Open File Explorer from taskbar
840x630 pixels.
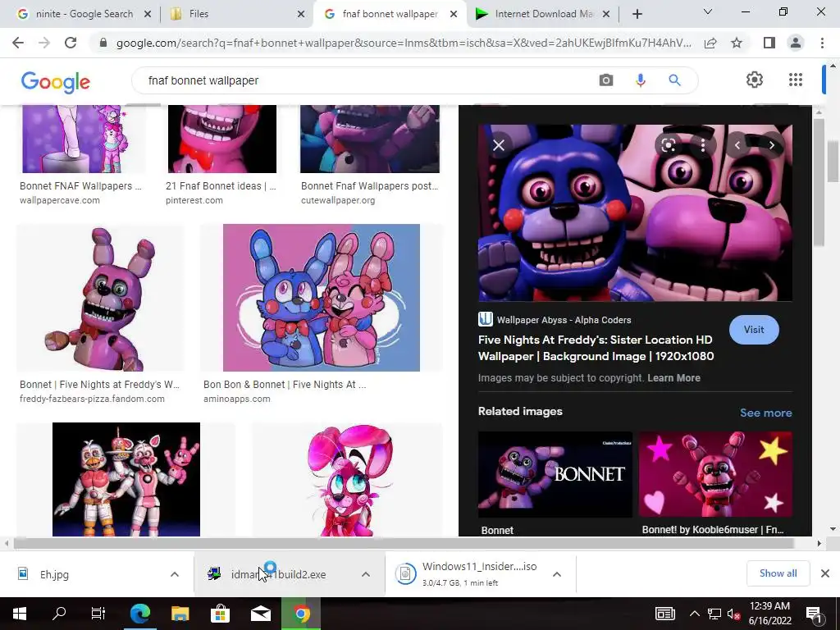click(180, 614)
